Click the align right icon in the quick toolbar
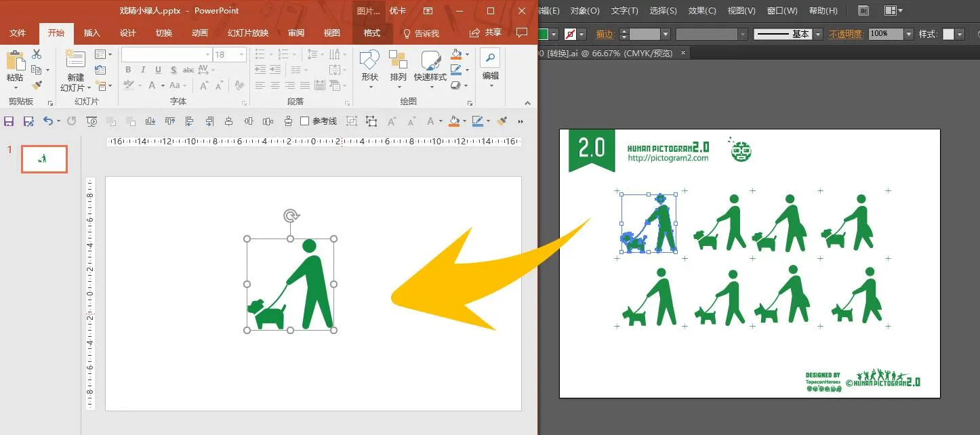 click(x=209, y=121)
